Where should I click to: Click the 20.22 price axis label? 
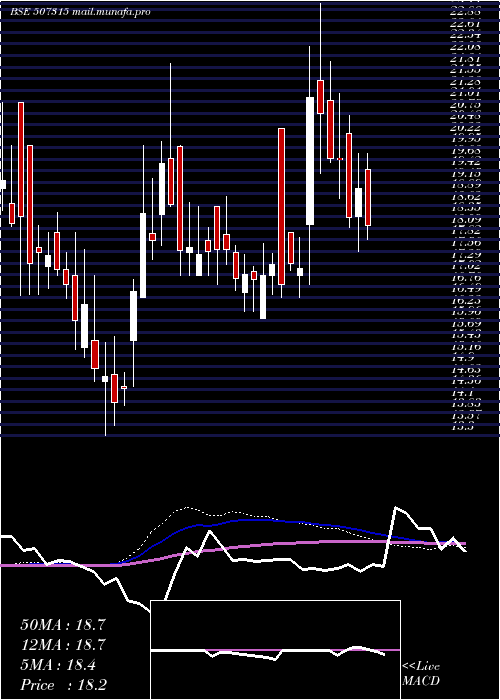[466, 128]
